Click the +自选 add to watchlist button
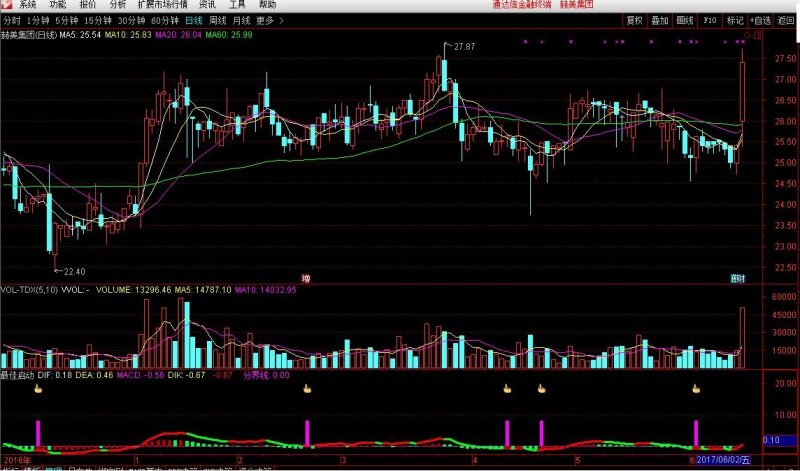This screenshot has height=471, width=800. [760, 19]
